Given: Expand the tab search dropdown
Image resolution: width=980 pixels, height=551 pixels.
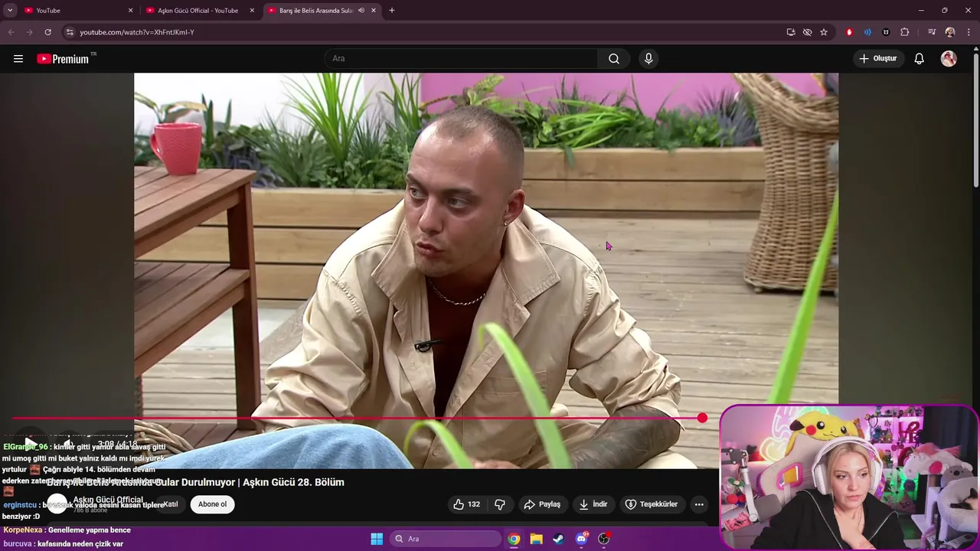Looking at the screenshot, I should [10, 11].
